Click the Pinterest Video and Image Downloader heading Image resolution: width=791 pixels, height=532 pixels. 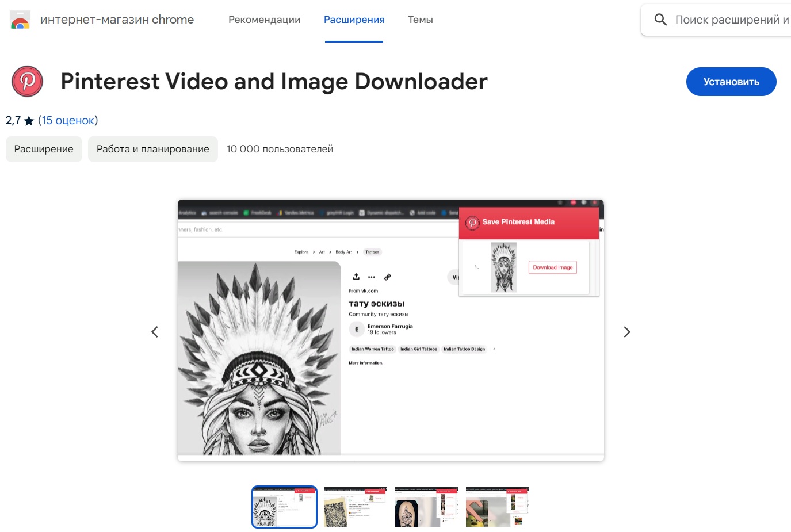click(274, 81)
